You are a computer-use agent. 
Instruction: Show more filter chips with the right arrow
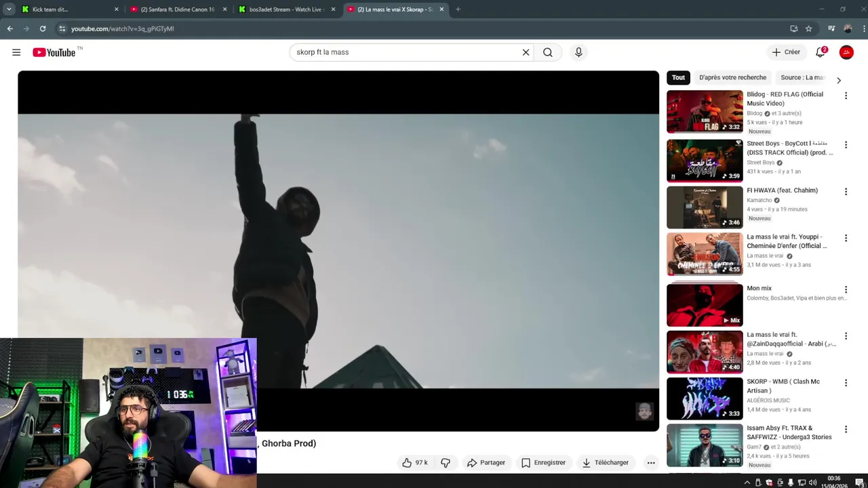(x=839, y=80)
